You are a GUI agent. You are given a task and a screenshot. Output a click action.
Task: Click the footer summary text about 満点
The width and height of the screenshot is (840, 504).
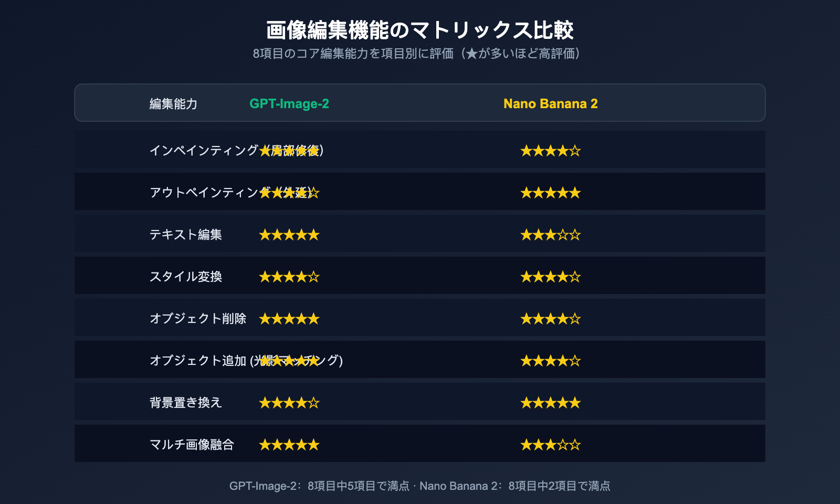(419, 486)
